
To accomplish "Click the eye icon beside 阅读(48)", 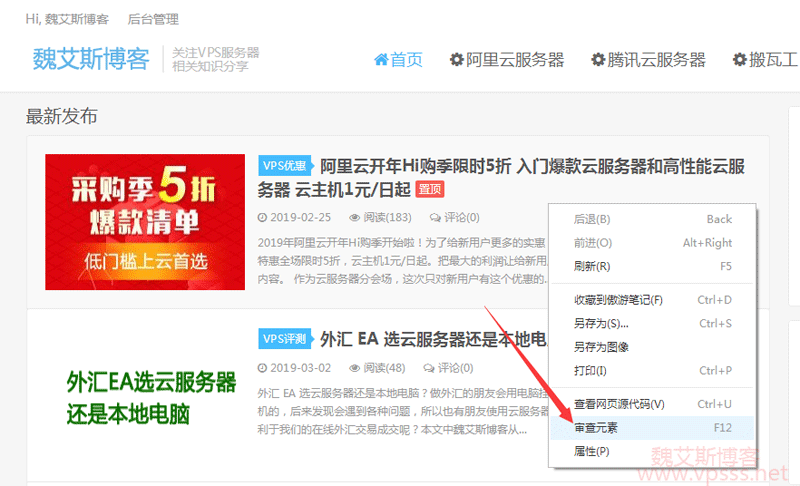I will (354, 368).
